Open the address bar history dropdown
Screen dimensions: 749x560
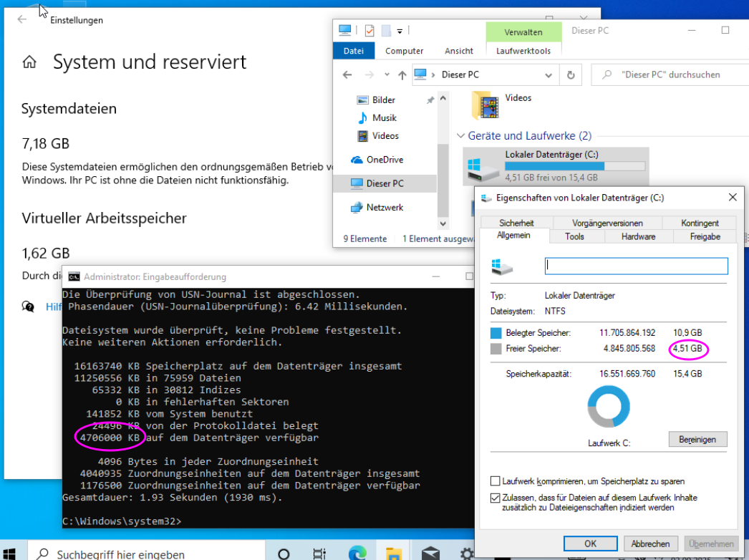[550, 74]
